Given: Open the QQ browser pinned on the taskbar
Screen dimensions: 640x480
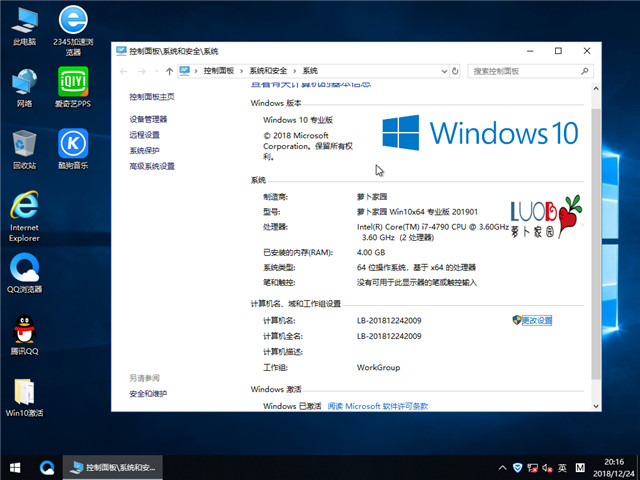Looking at the screenshot, I should tap(47, 468).
